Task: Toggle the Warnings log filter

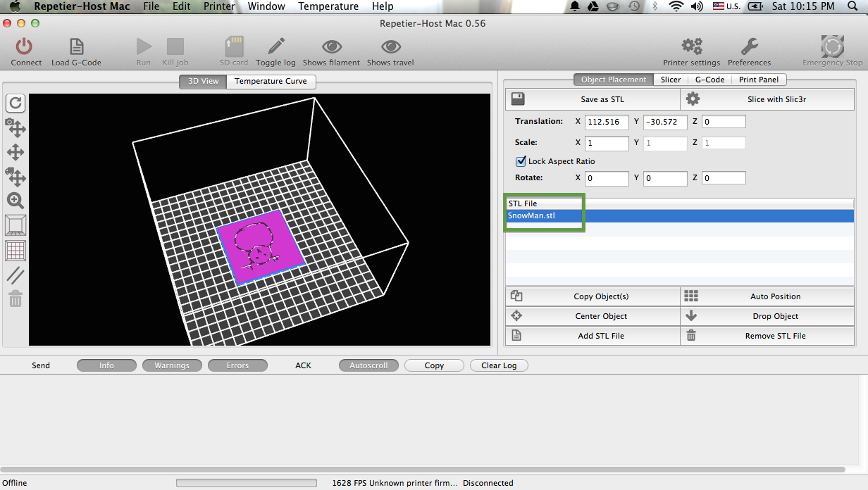Action: 172,365
